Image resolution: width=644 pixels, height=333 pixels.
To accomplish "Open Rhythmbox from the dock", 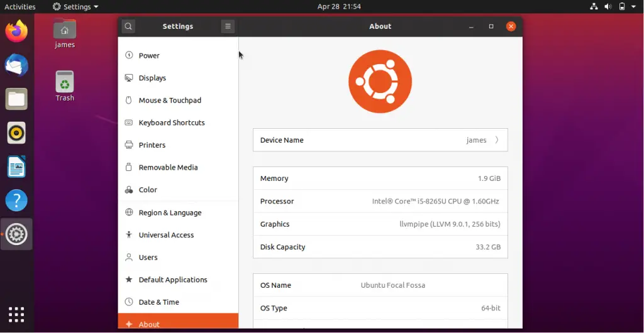I will tap(16, 133).
